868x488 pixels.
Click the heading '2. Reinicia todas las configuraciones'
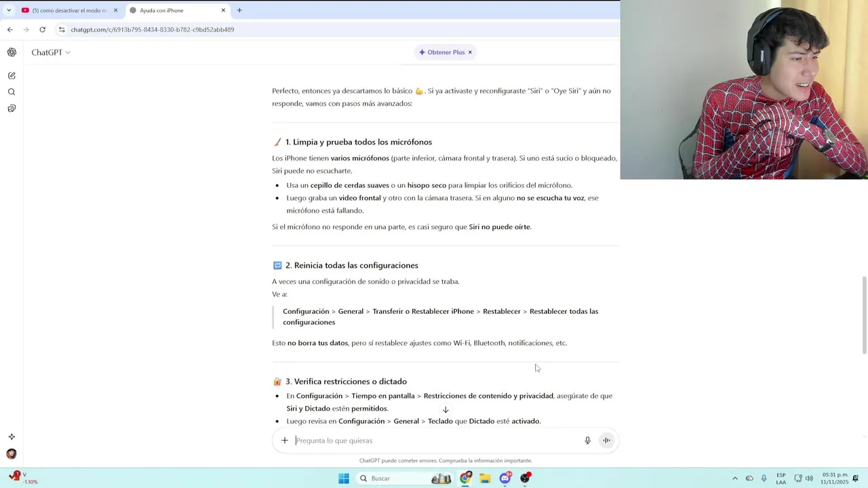point(351,265)
